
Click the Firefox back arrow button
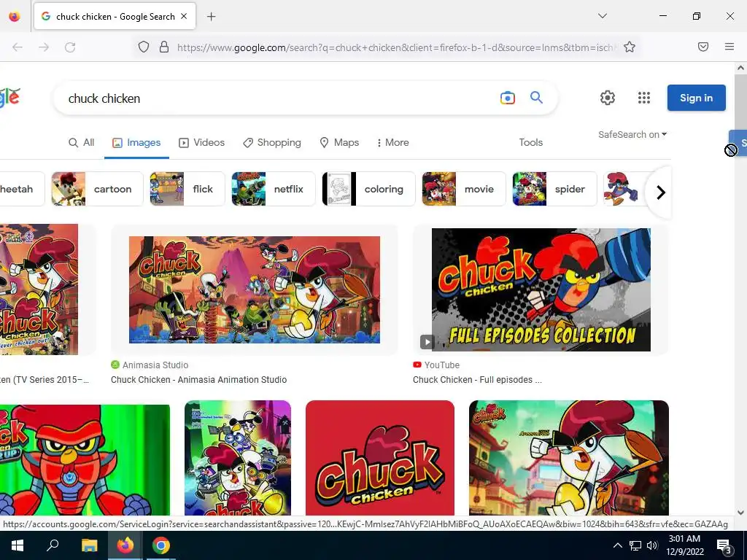pos(18,47)
